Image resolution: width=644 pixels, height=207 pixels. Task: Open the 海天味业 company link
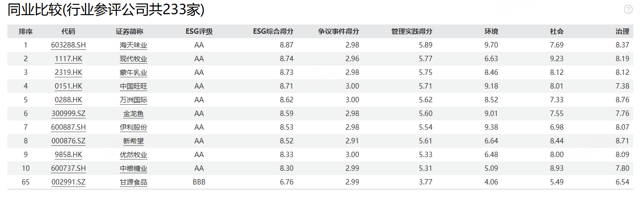click(133, 45)
